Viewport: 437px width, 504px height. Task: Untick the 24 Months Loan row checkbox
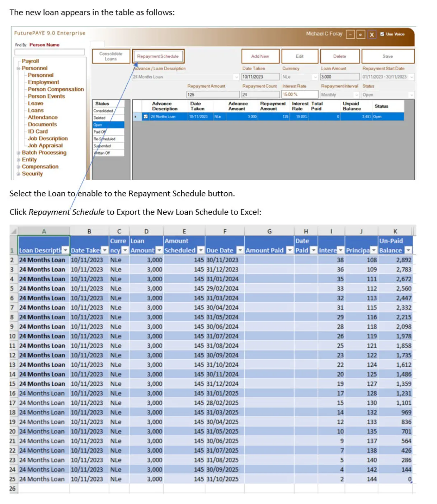click(146, 117)
